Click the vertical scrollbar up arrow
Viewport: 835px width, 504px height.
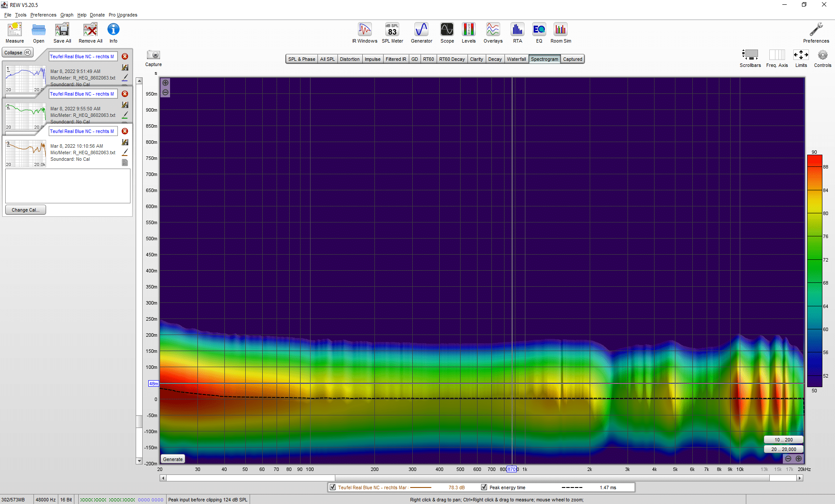click(x=139, y=81)
